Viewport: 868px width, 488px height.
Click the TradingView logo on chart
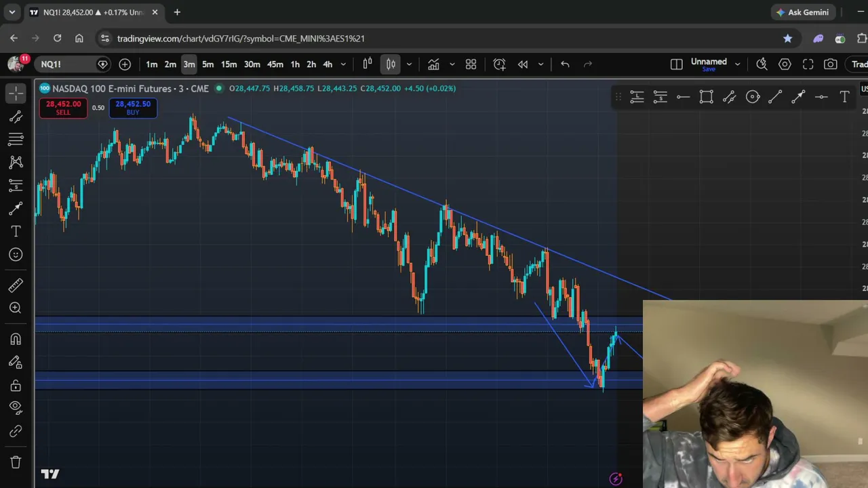pyautogui.click(x=50, y=474)
